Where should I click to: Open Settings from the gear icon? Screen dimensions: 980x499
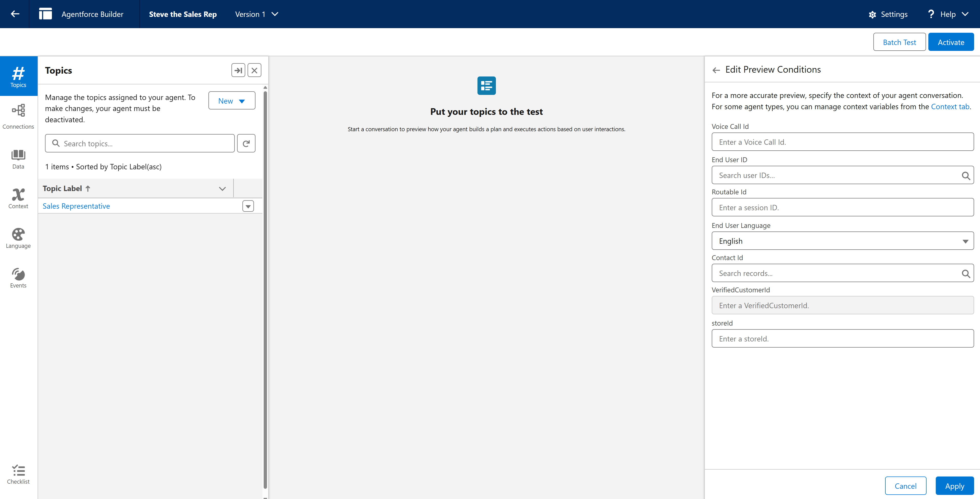tap(888, 14)
